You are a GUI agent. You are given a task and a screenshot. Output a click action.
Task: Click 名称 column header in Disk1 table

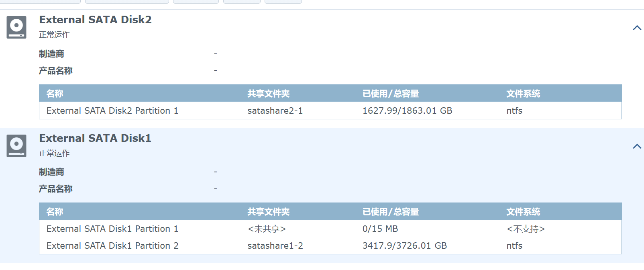(x=55, y=212)
